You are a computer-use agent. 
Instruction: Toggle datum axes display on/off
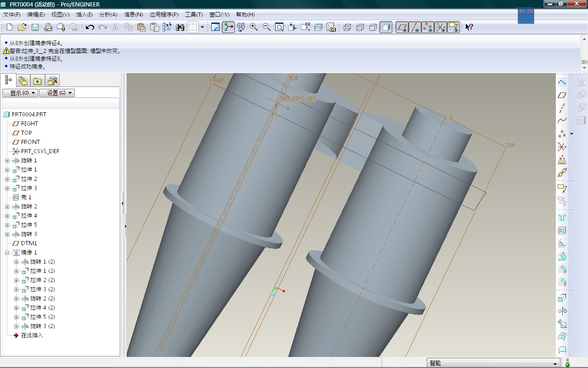pos(415,27)
